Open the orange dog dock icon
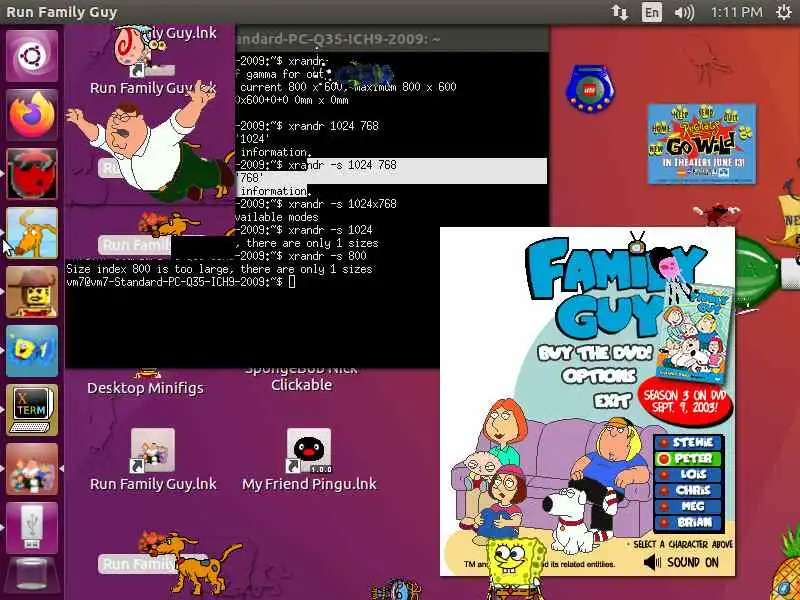Viewport: 800px width, 600px height. pyautogui.click(x=32, y=233)
